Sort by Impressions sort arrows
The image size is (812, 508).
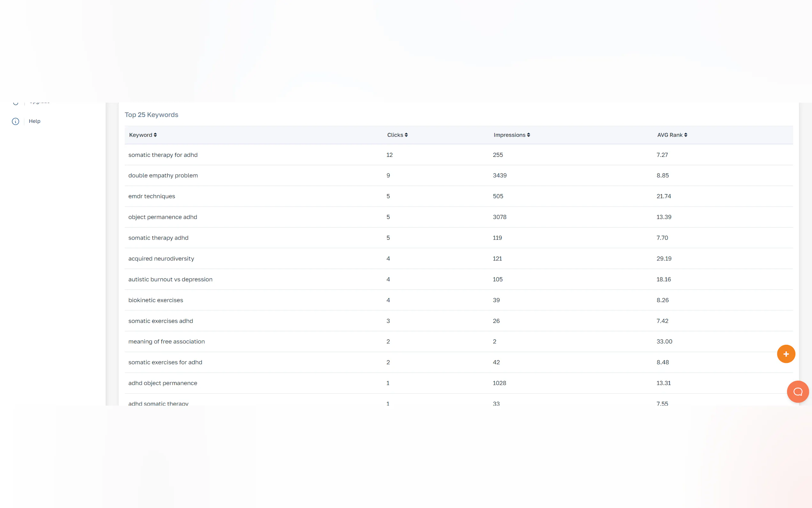(528, 135)
